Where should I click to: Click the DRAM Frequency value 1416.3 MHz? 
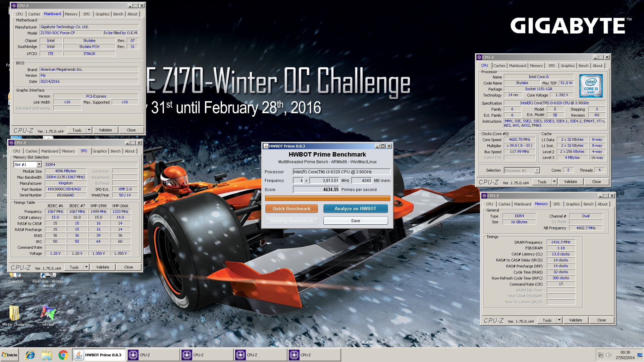[x=560, y=242]
